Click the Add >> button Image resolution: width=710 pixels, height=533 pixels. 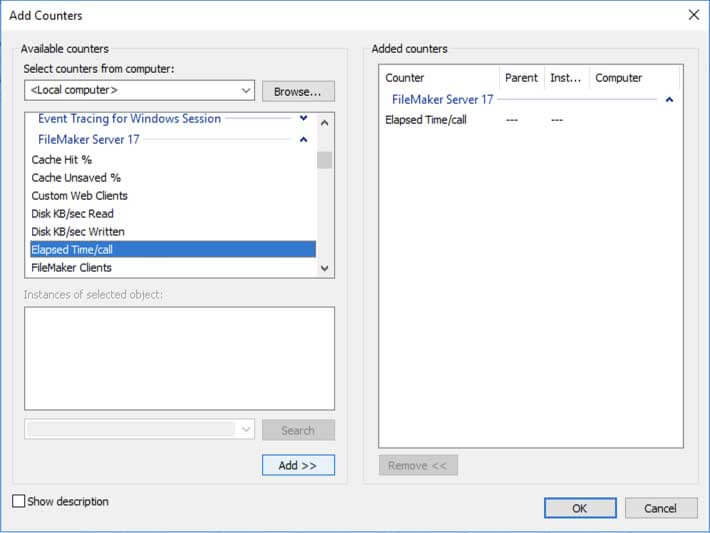point(298,465)
